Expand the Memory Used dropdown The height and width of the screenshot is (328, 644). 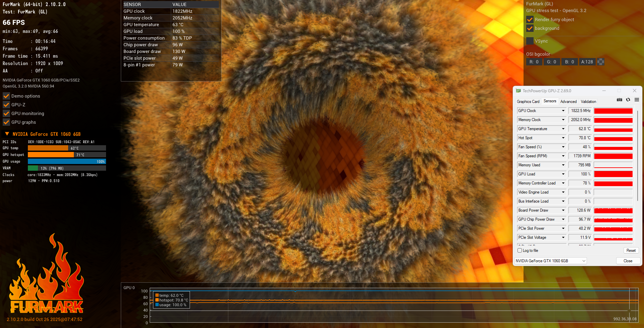tap(563, 165)
